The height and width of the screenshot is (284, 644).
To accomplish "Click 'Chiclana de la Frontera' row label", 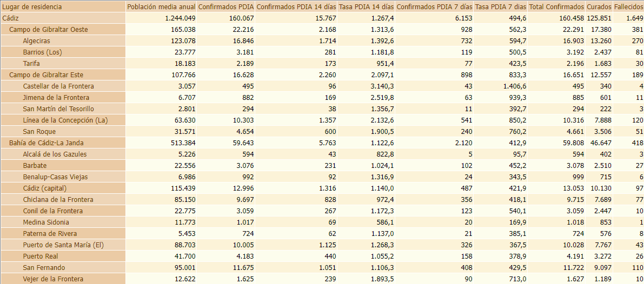I will [58, 200].
